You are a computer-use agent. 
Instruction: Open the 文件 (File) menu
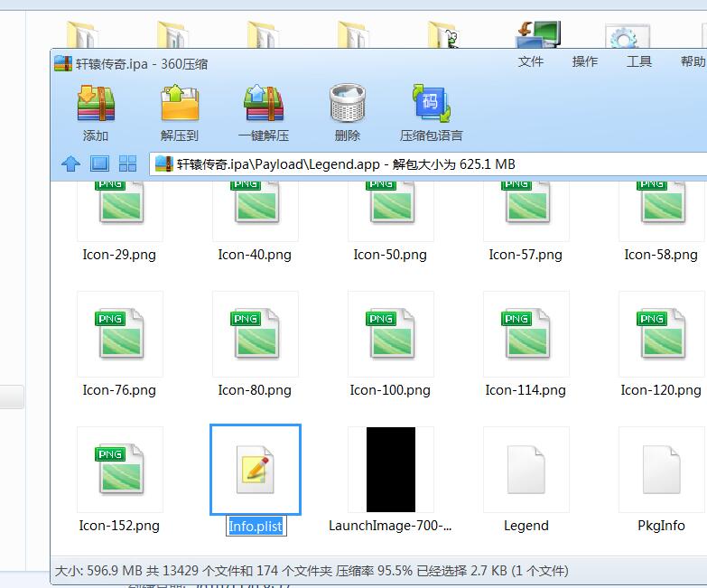pos(530,61)
